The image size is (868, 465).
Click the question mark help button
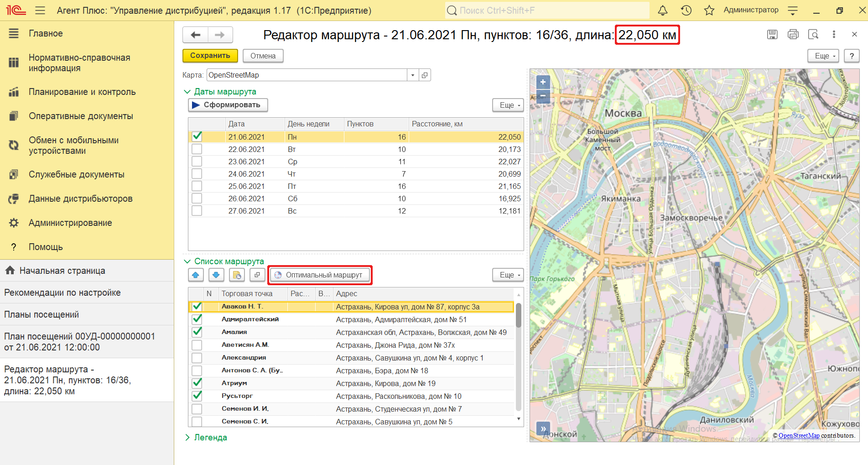point(852,56)
